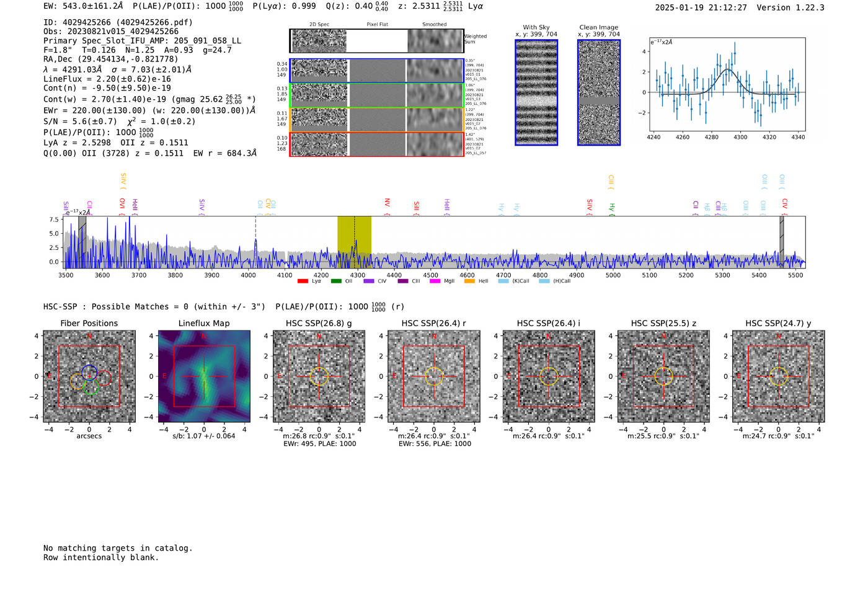Click the RA,Dec coordinates line
Image resolution: width=868 pixels, height=591 pixels.
coord(110,60)
